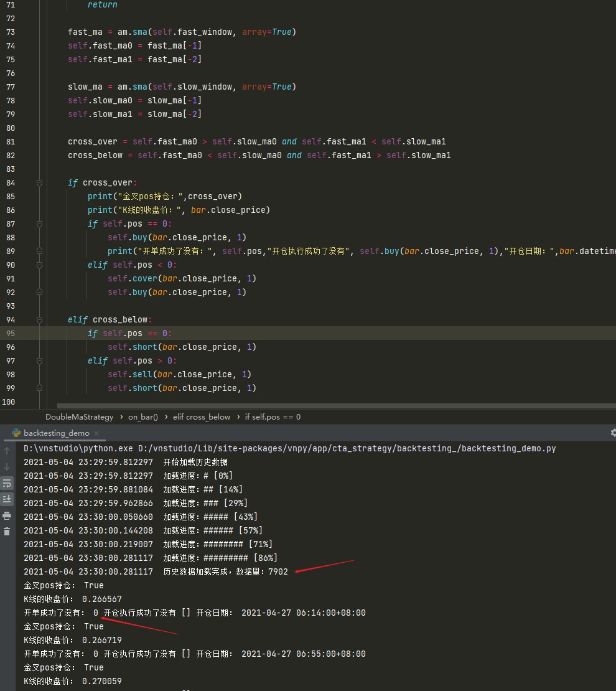The image size is (616, 691).
Task: Click console date '2021-04-27 06:55:00+08:00'
Action: (304, 654)
